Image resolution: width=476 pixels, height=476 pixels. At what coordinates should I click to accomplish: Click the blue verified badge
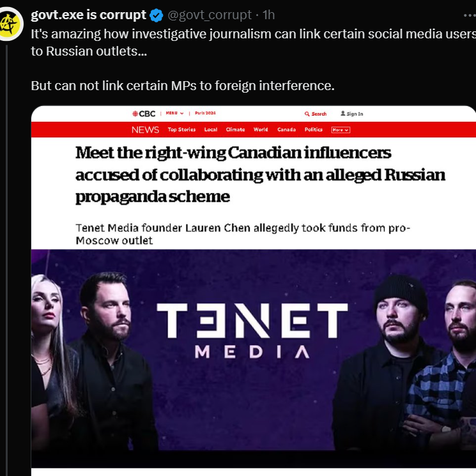click(x=157, y=15)
